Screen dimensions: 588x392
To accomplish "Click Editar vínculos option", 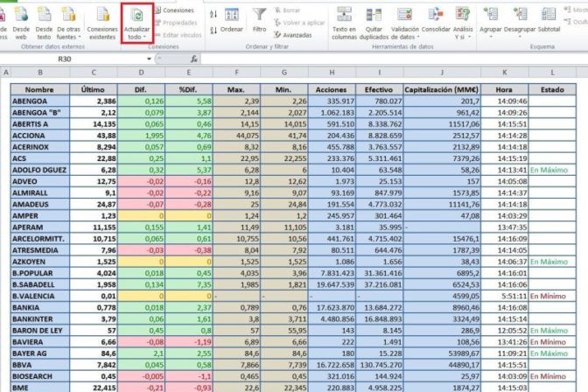I will pyautogui.click(x=178, y=35).
